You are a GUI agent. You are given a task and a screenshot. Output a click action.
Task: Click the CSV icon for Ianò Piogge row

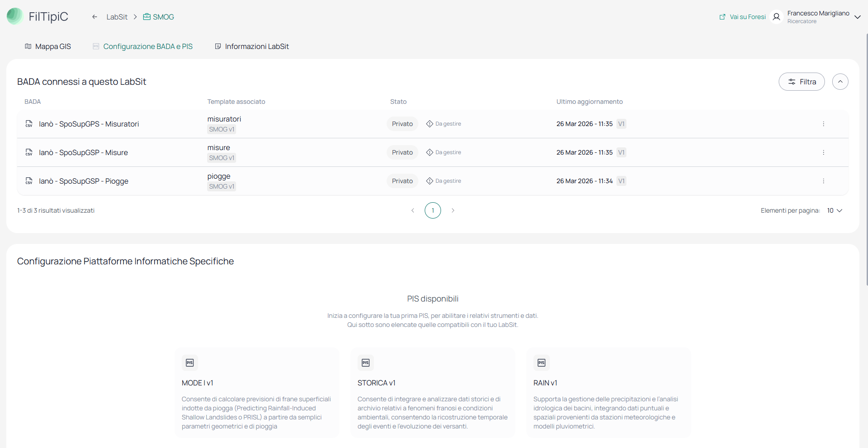point(29,181)
